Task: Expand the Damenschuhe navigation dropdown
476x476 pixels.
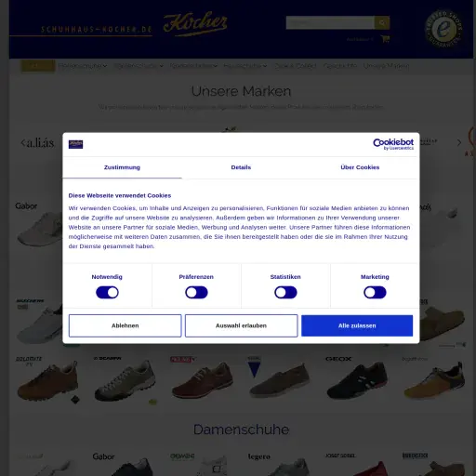Action: tap(83, 66)
